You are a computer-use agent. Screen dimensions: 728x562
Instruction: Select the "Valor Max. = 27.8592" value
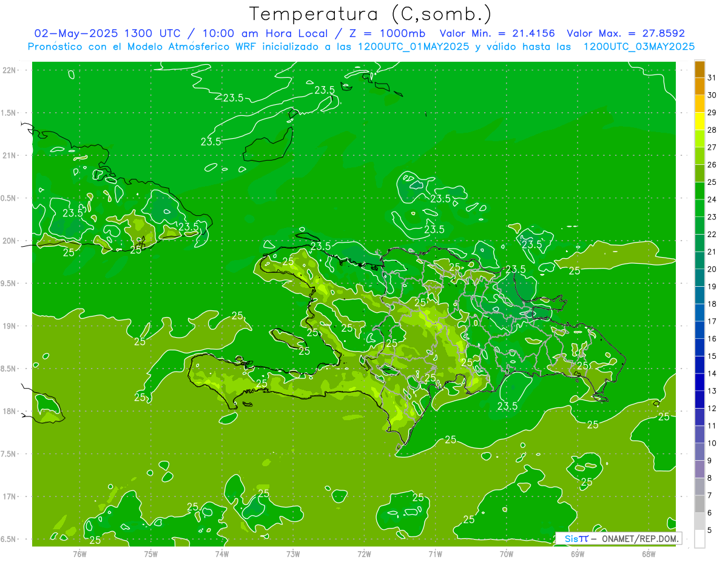coord(625,33)
